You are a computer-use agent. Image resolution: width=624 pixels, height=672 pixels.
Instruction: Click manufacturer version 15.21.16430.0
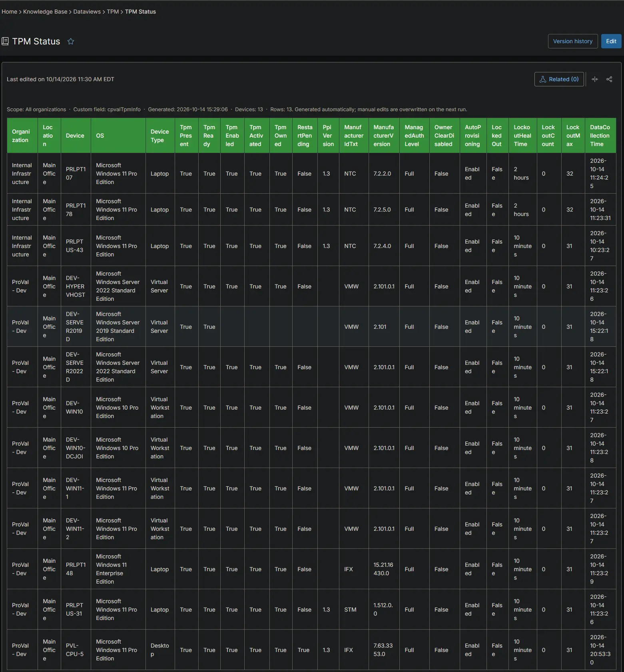pyautogui.click(x=383, y=569)
